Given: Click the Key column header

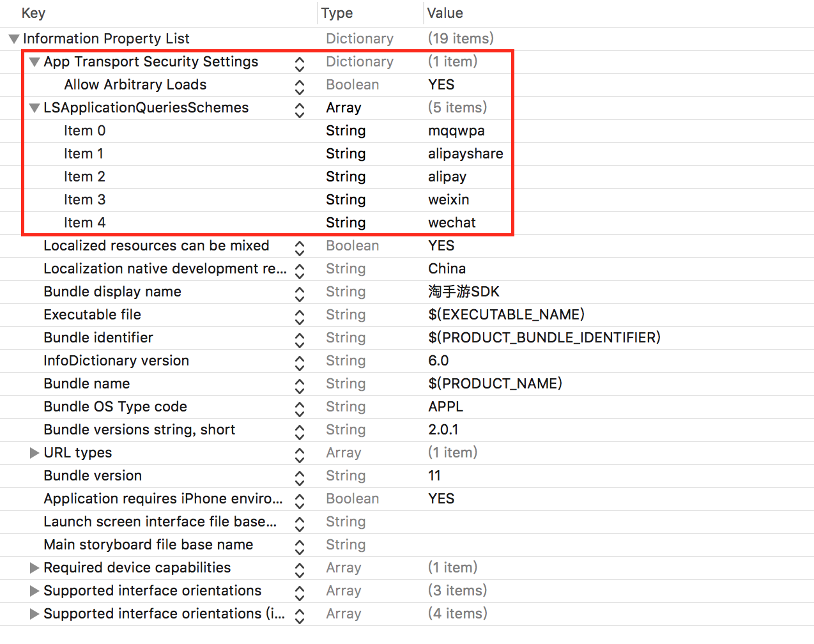Looking at the screenshot, I should pyautogui.click(x=33, y=13).
